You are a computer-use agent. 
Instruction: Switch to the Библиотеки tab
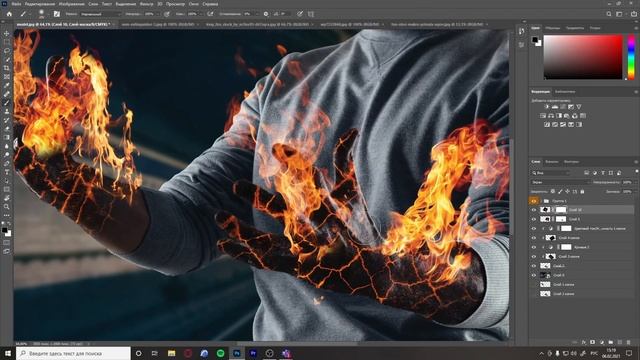click(x=565, y=91)
